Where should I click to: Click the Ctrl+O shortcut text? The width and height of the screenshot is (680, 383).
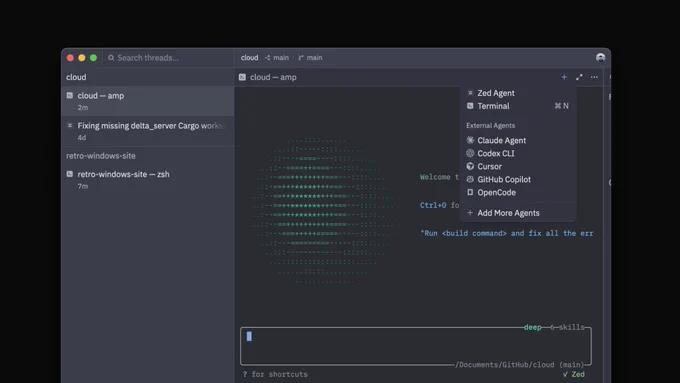click(x=433, y=205)
